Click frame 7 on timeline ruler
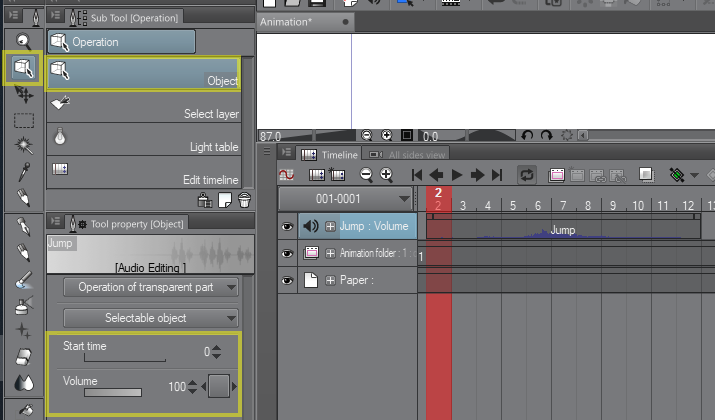The image size is (715, 420). coord(563,206)
